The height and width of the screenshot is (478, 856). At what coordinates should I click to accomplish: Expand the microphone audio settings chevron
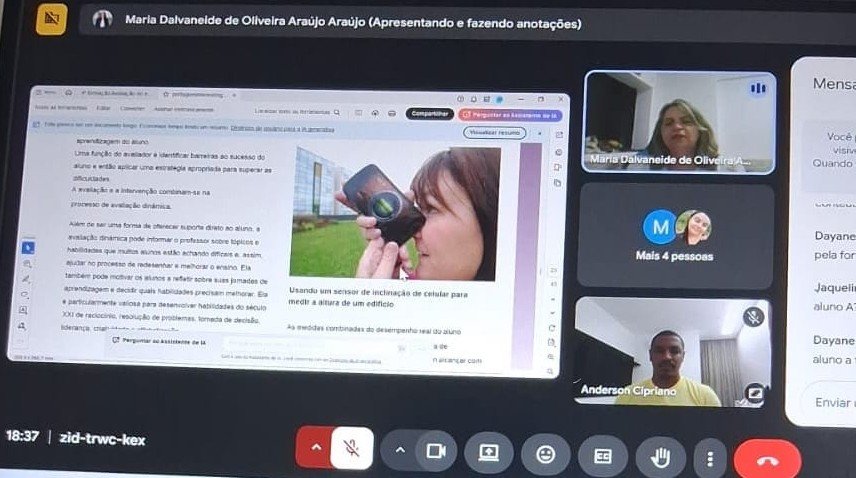pyautogui.click(x=316, y=447)
